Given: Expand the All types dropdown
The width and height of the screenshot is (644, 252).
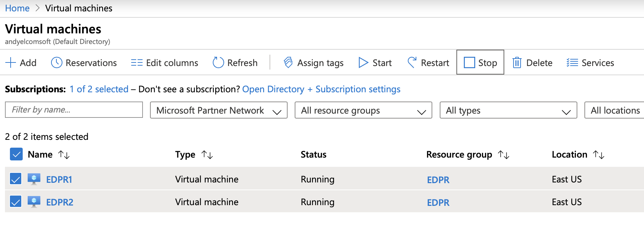Looking at the screenshot, I should coord(508,110).
